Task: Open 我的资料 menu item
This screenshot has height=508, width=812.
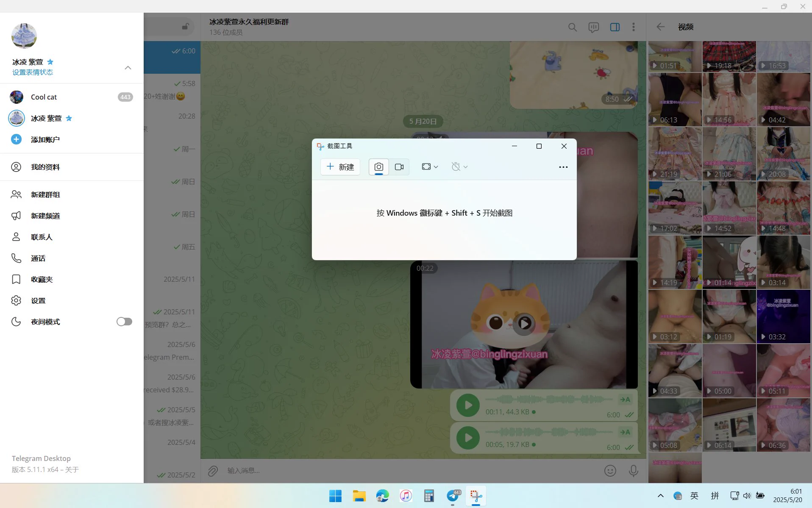Action: point(72,167)
